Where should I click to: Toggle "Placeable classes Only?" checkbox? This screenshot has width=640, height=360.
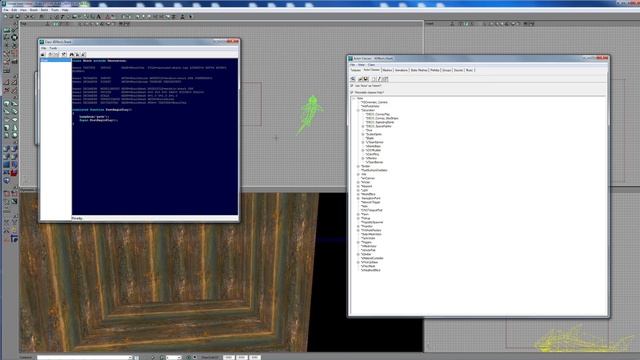[352, 93]
